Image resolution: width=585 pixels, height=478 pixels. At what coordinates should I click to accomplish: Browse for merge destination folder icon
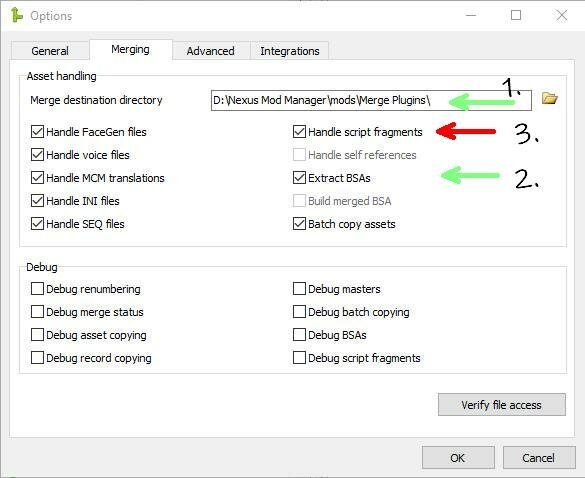pos(550,99)
